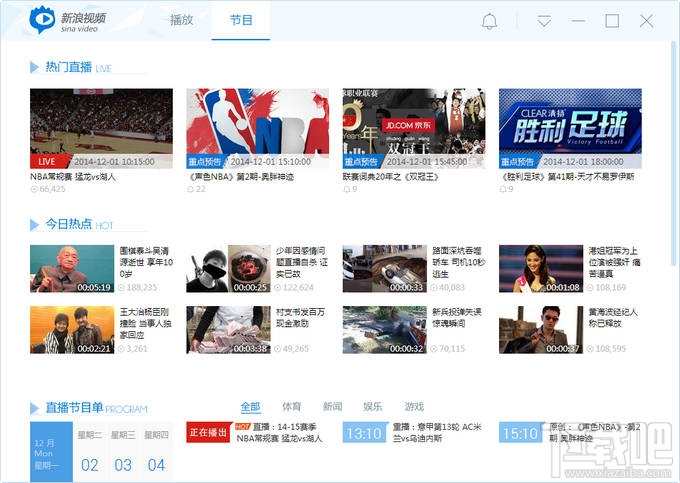Select date 03 星期三 in schedule
This screenshot has height=483, width=680.
[x=123, y=452]
